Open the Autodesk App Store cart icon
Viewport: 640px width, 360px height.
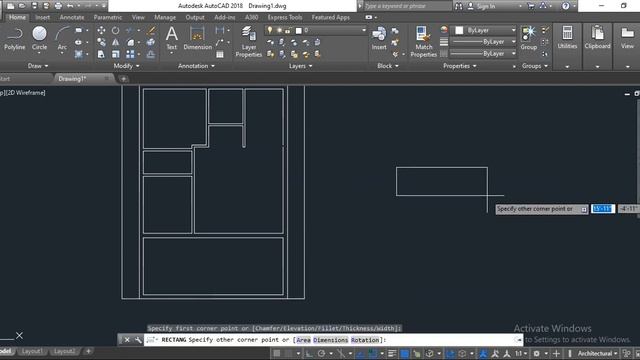pos(531,6)
